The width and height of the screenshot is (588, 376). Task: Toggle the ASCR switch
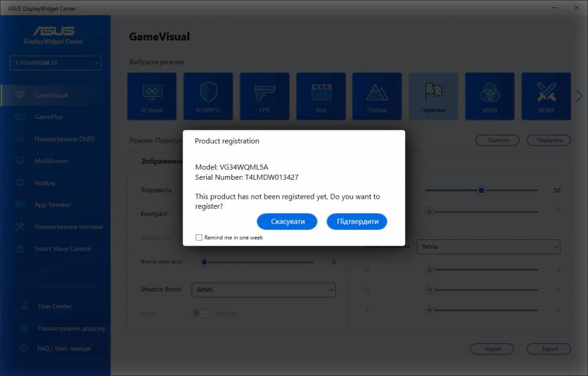coord(201,313)
